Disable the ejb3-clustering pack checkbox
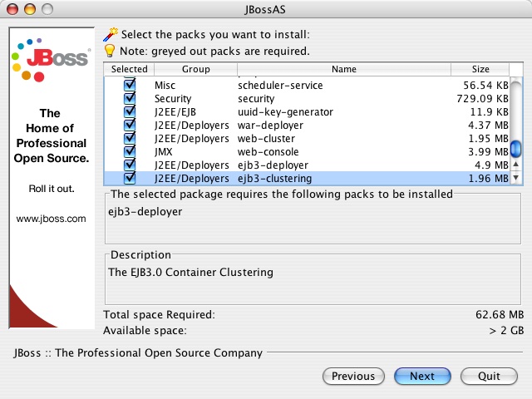This screenshot has height=399, width=532. (130, 179)
